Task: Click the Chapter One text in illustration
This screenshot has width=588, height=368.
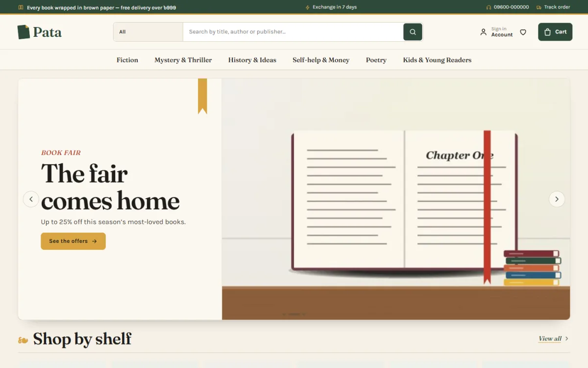Action: coord(459,156)
